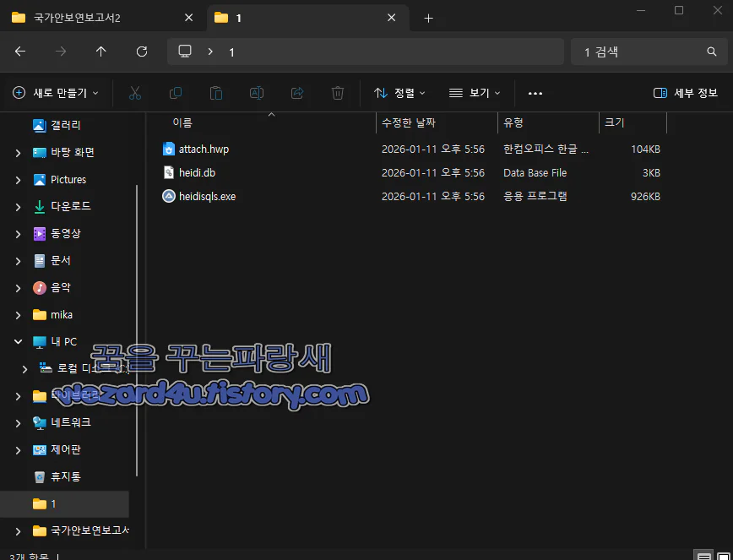This screenshot has height=560, width=733.
Task: Rename a file using the Rename icon
Action: coord(256,93)
